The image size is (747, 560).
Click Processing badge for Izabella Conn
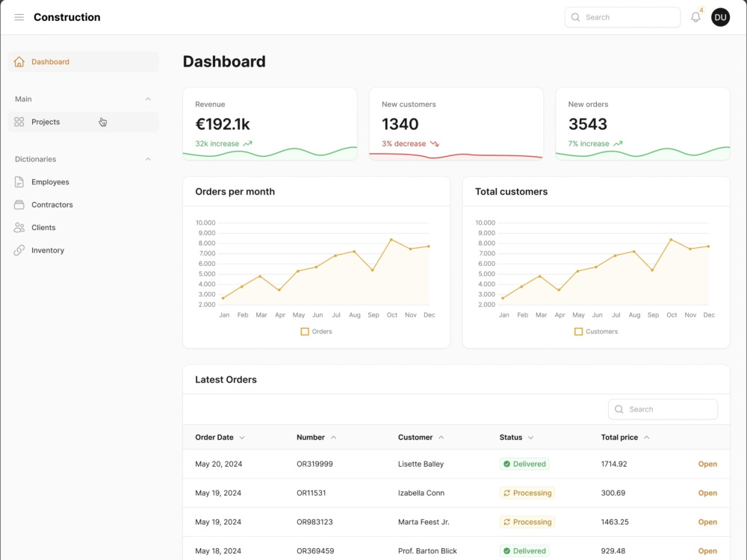click(x=527, y=493)
